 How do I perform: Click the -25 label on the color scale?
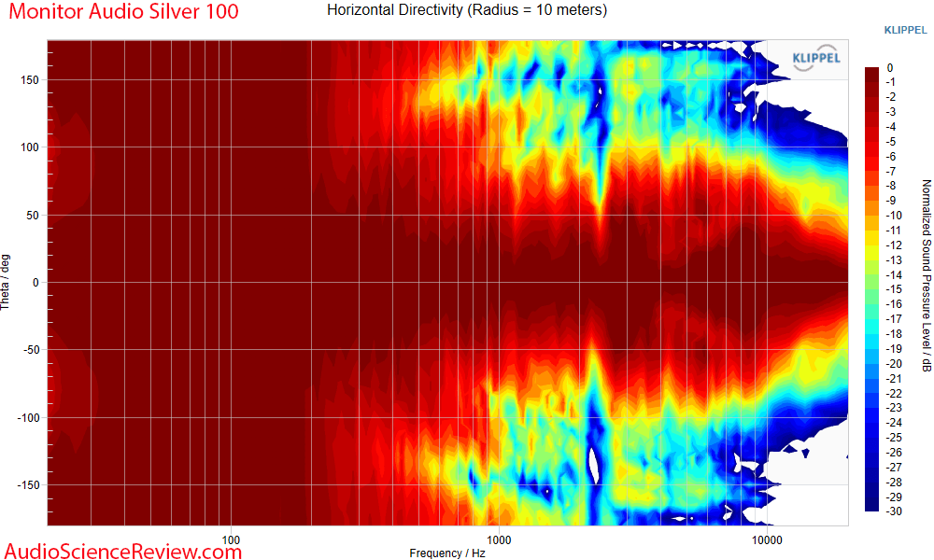click(893, 438)
